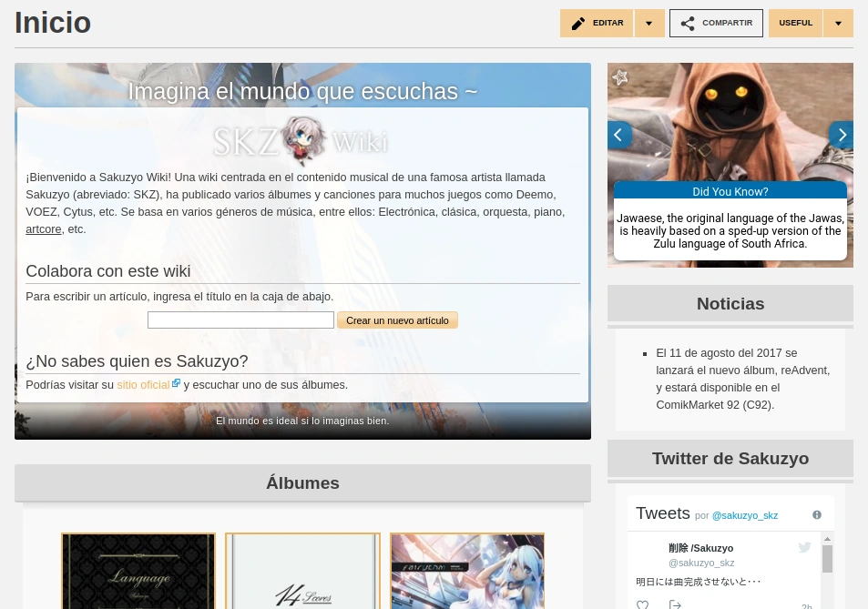
Task: Go to previous slide in Did You Know carousel
Action: pyautogui.click(x=618, y=135)
